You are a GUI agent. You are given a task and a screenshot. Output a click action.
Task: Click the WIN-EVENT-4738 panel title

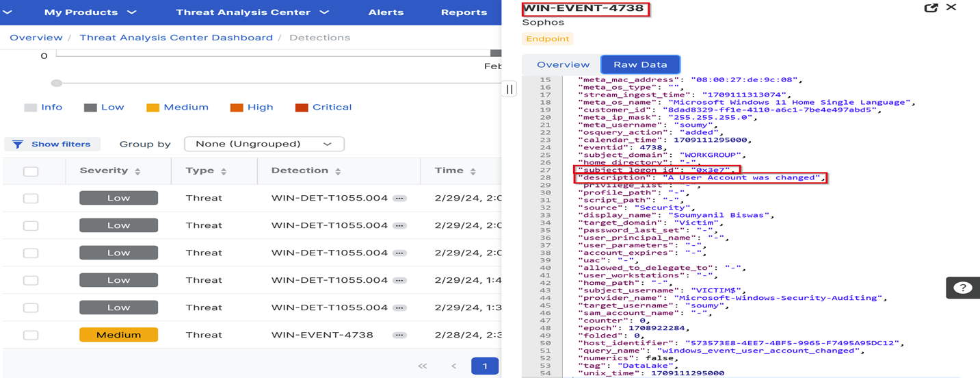tap(583, 8)
